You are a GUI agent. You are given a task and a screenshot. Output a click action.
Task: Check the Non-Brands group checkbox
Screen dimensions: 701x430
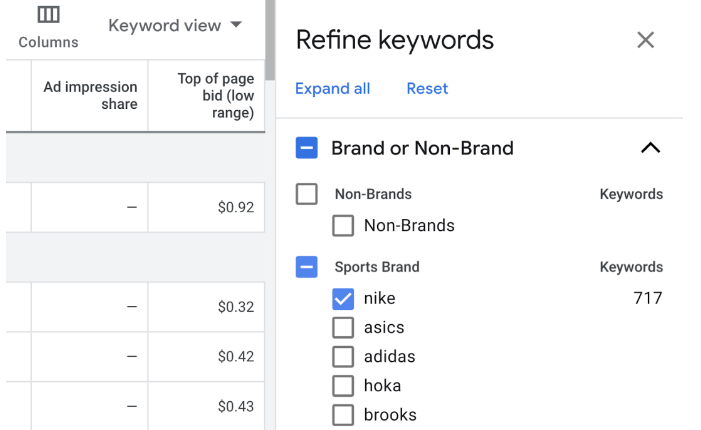[307, 194]
